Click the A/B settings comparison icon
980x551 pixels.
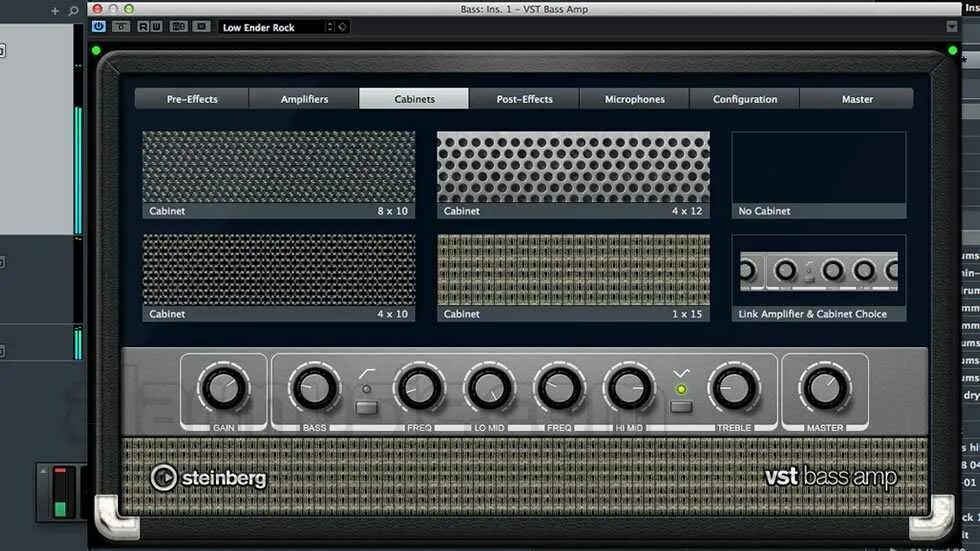(179, 27)
